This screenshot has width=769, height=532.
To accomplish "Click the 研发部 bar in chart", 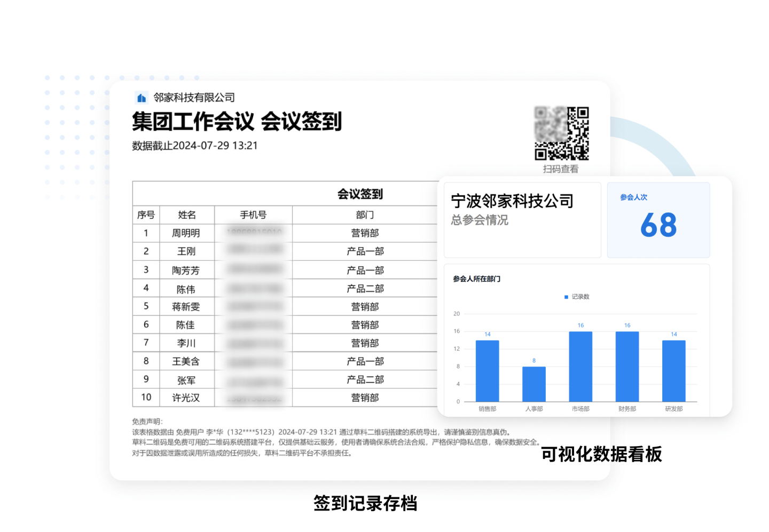I will 673,371.
